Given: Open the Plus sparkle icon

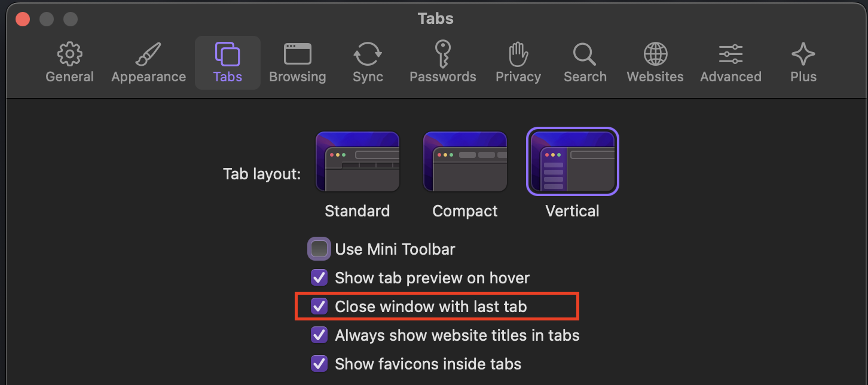Looking at the screenshot, I should click(x=803, y=54).
